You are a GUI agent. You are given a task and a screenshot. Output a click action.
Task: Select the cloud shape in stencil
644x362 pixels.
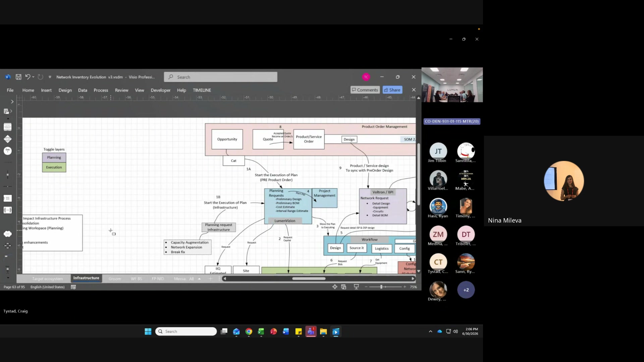pos(7,234)
